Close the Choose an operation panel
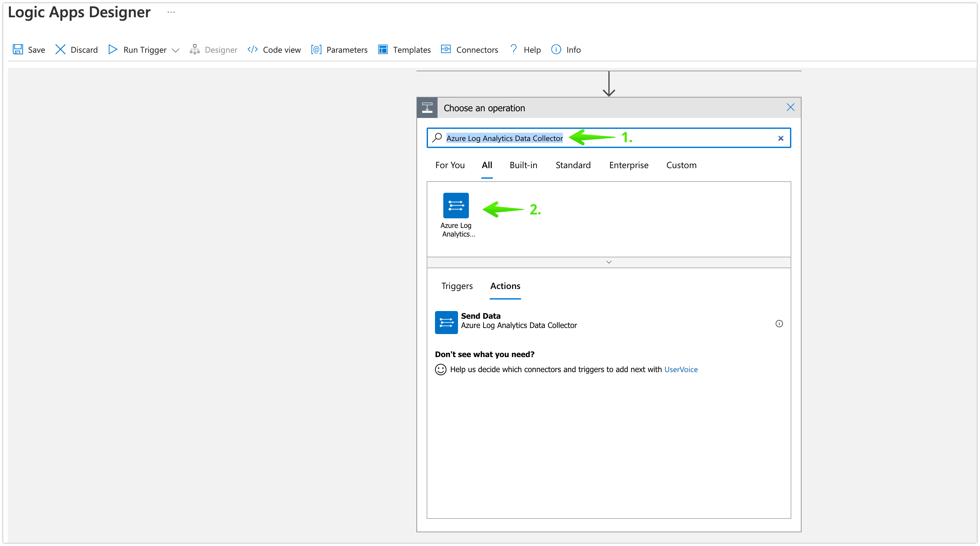This screenshot has height=546, width=980. click(791, 108)
